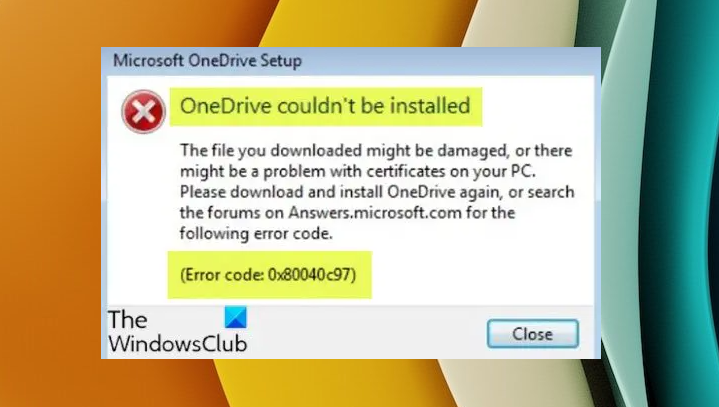The width and height of the screenshot is (719, 407).
Task: Click the line mentioning certificates on your PC
Action: [x=358, y=171]
